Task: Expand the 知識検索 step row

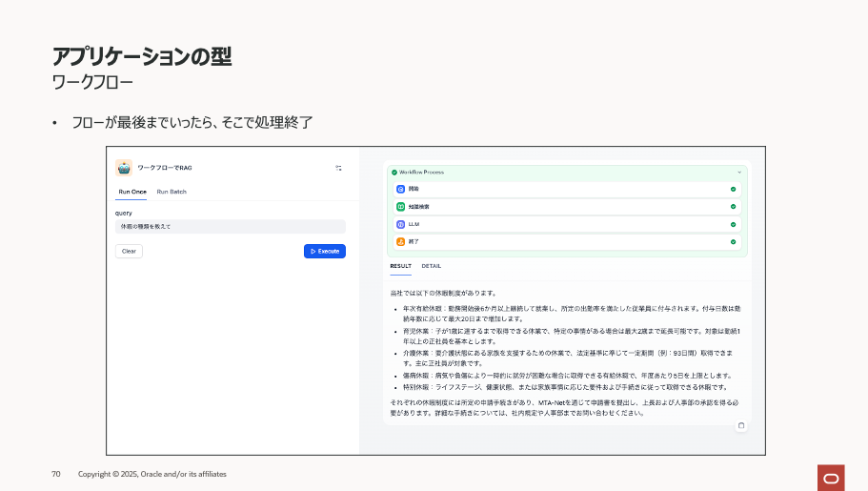Action: click(x=567, y=207)
